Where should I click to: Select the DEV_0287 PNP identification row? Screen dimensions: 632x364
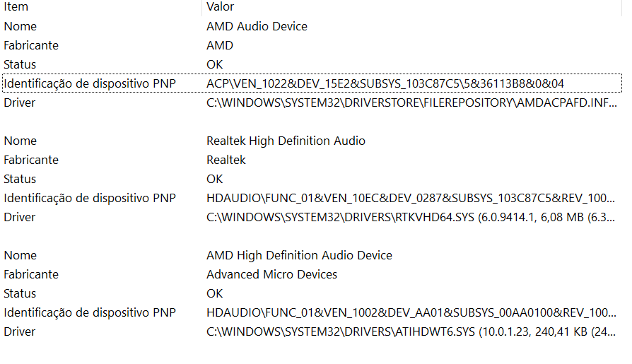pyautogui.click(x=312, y=198)
